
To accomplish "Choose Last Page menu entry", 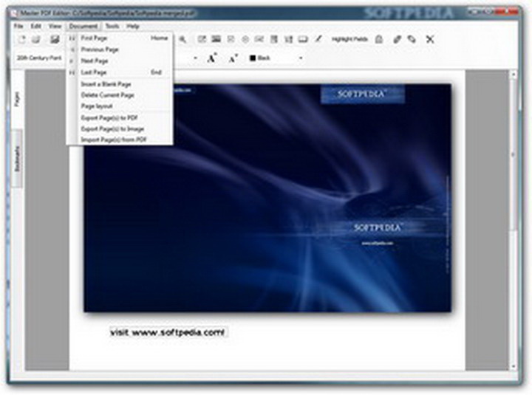I will (x=120, y=72).
